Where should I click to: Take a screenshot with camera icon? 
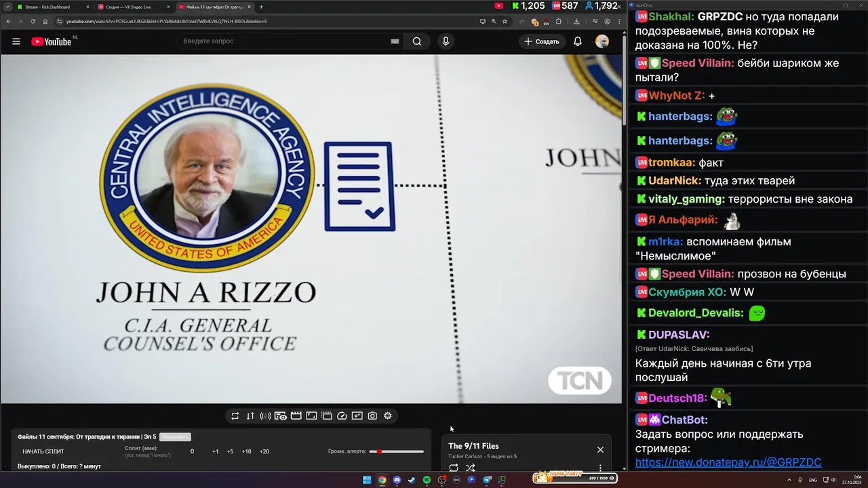[372, 415]
